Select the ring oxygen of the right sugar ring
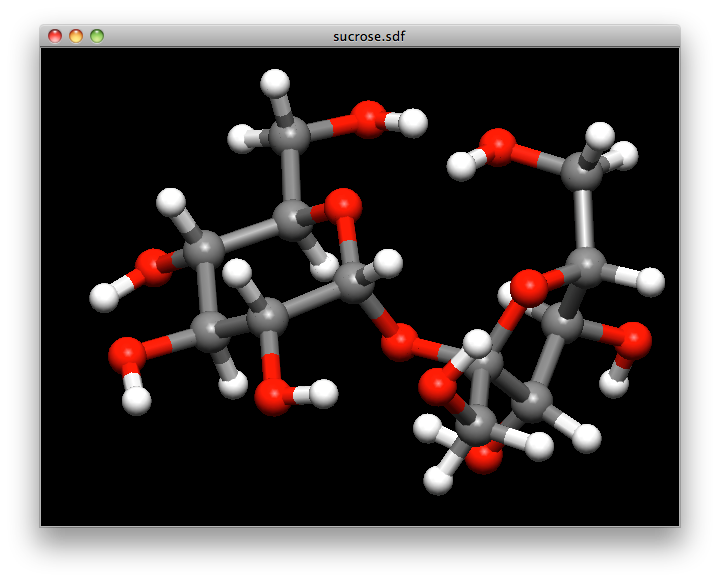 point(528,288)
